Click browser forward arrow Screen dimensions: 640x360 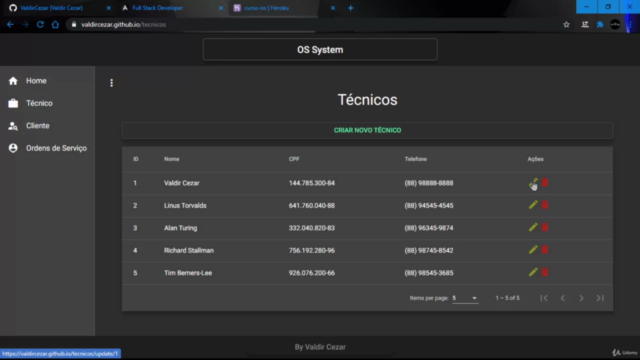coord(25,24)
